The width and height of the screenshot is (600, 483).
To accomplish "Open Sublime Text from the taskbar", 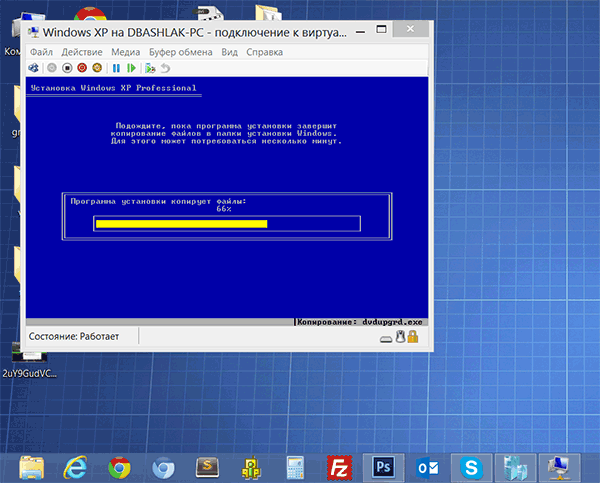I will tap(207, 468).
